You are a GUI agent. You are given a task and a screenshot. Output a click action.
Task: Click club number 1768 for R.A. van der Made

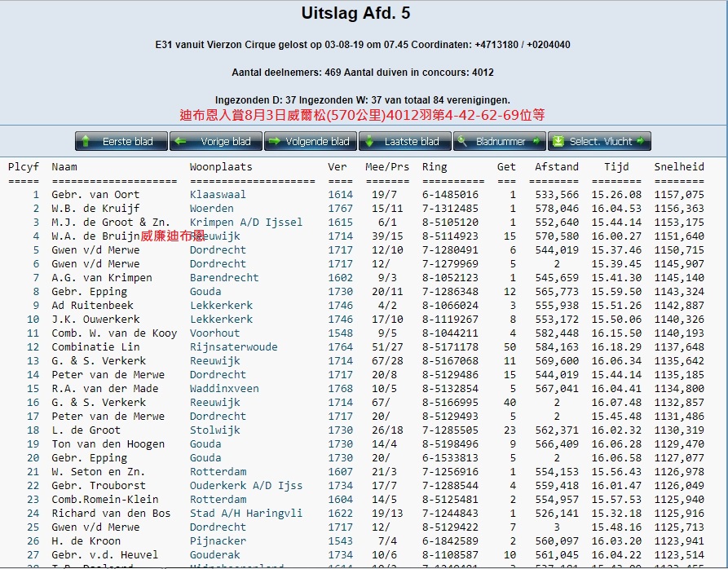[x=340, y=389]
